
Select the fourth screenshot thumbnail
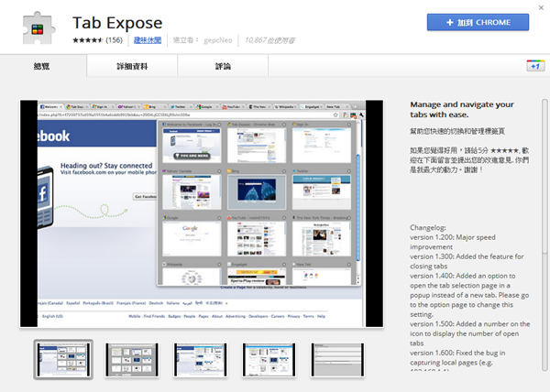coord(269,360)
